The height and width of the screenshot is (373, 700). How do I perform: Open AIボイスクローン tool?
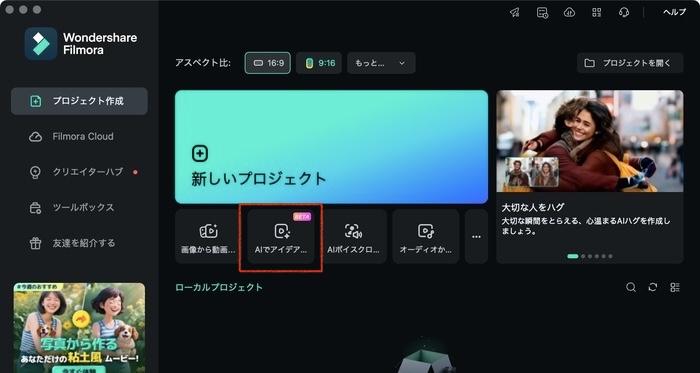[354, 236]
